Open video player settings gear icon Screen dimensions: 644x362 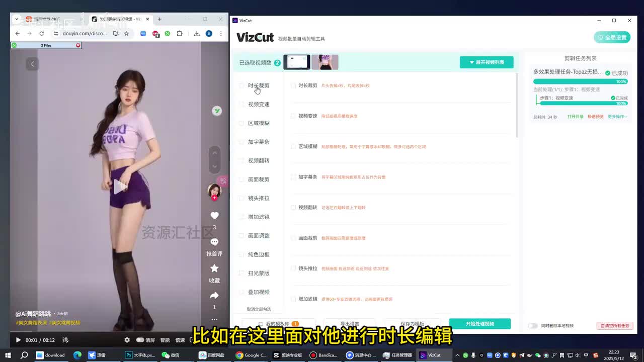[x=127, y=340]
